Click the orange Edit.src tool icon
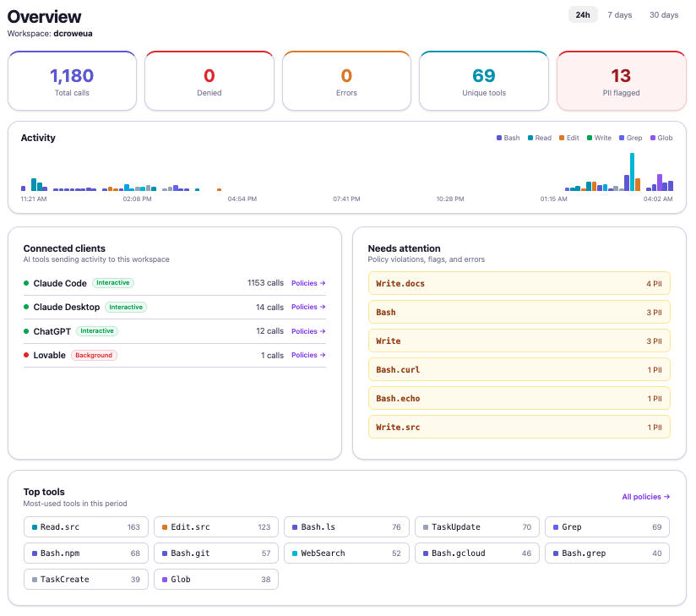Viewport: 696px width, 616px height. tap(166, 526)
